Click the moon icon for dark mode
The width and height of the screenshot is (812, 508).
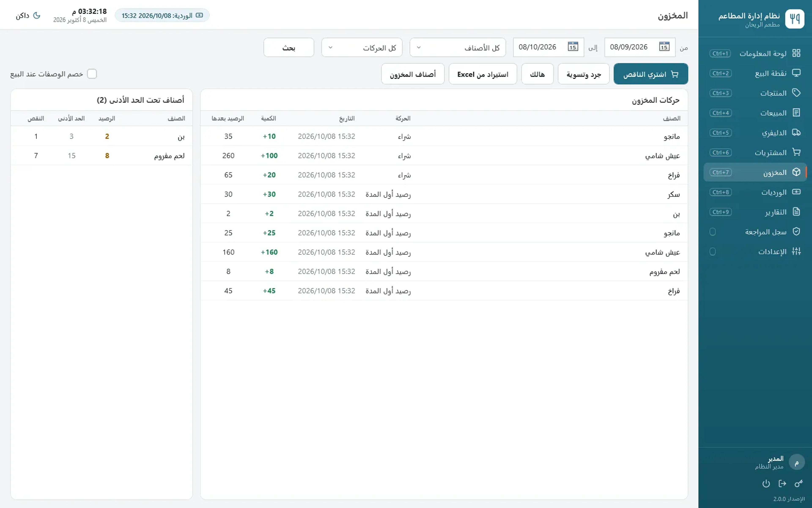point(37,15)
